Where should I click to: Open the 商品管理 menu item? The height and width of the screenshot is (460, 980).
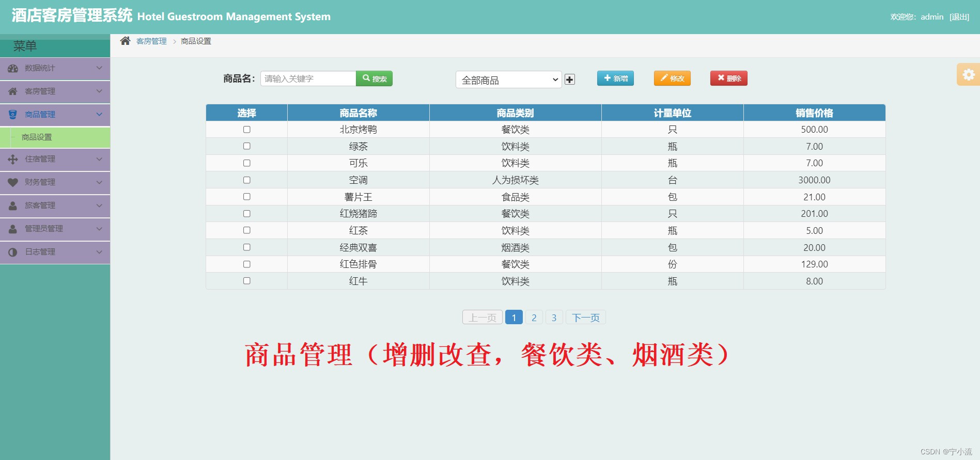55,115
